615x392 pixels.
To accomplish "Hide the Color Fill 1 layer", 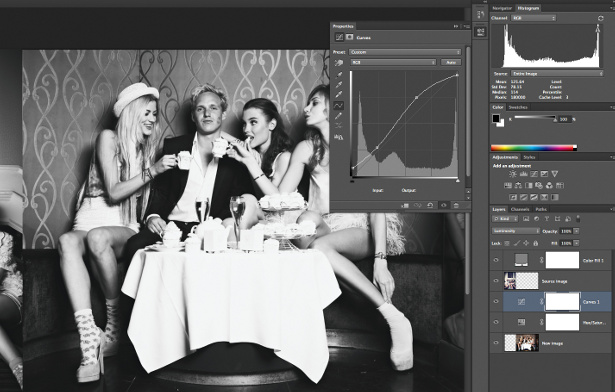I will coord(496,260).
